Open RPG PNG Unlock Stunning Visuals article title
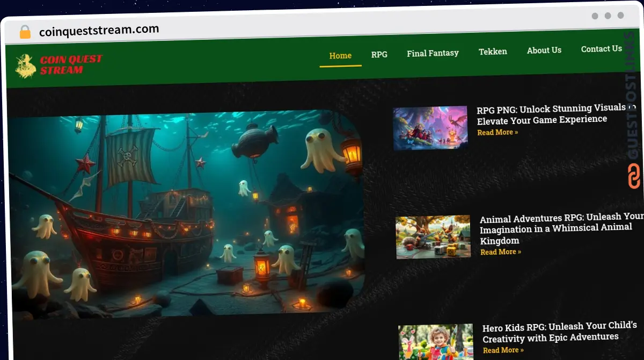The width and height of the screenshot is (644, 360). click(556, 114)
